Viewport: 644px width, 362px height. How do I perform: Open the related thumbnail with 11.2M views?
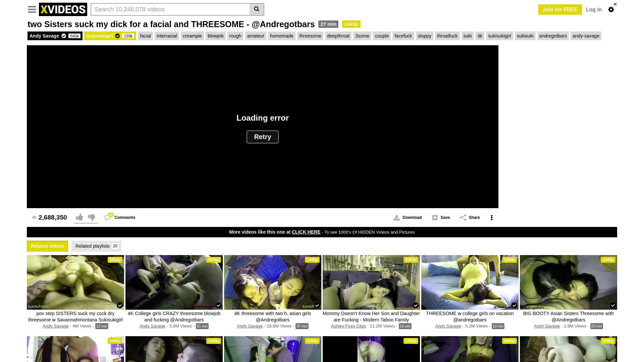tap(371, 282)
